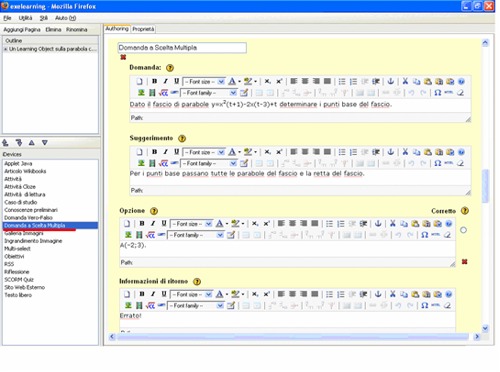The image size is (500, 372).
Task: Click the Aggiungi Pagina button
Action: pyautogui.click(x=22, y=30)
